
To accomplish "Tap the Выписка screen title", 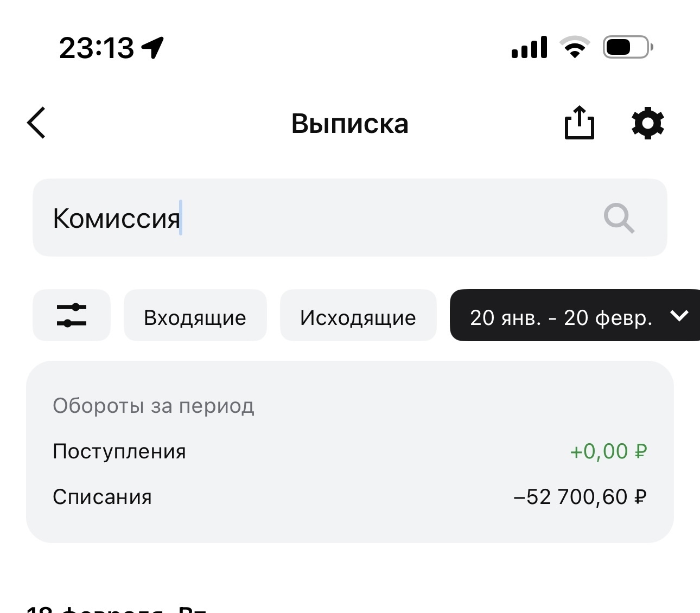I will (x=350, y=124).
